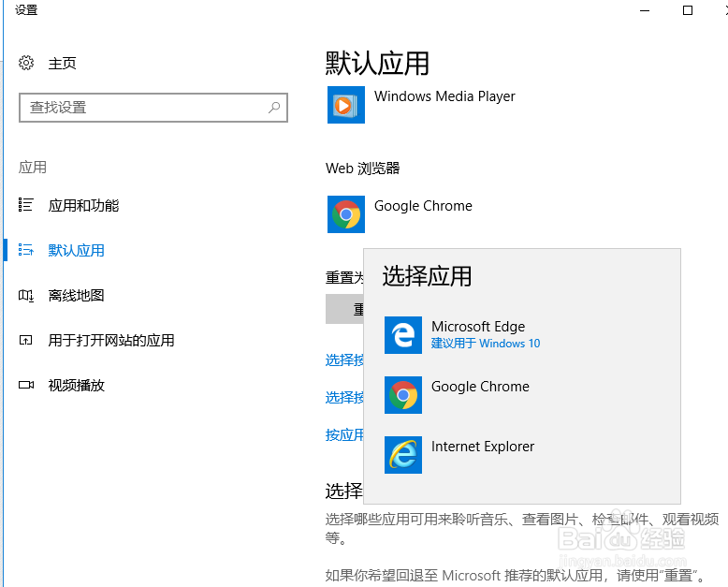Maximize the 设置 window
The height and width of the screenshot is (587, 728).
688,10
